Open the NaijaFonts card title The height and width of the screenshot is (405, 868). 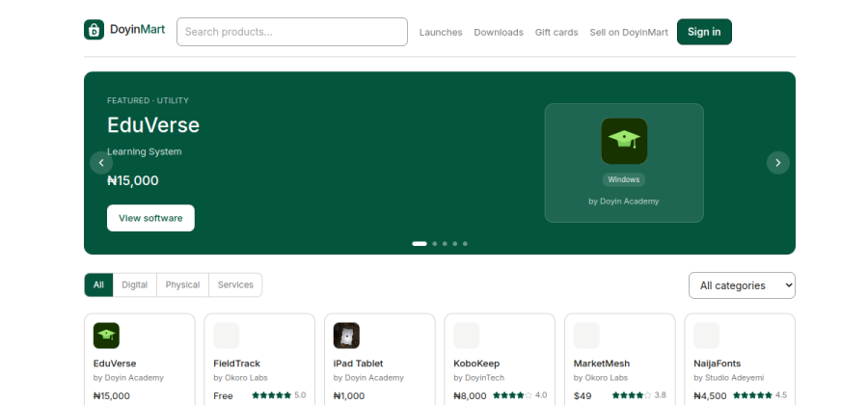(x=718, y=364)
